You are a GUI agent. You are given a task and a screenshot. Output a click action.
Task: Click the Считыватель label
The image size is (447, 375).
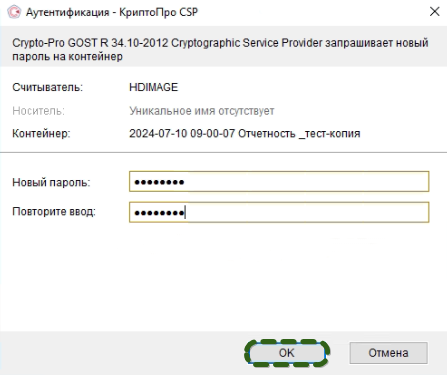(47, 87)
